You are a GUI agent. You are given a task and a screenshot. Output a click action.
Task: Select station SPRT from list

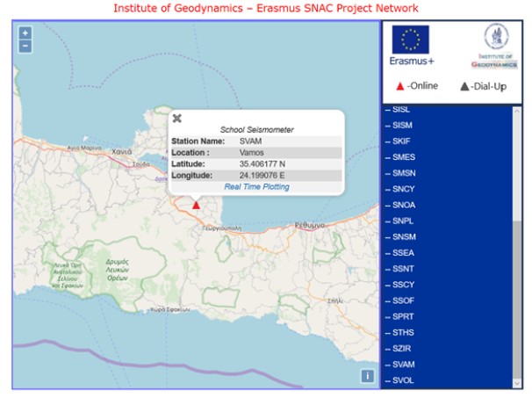pyautogui.click(x=404, y=316)
